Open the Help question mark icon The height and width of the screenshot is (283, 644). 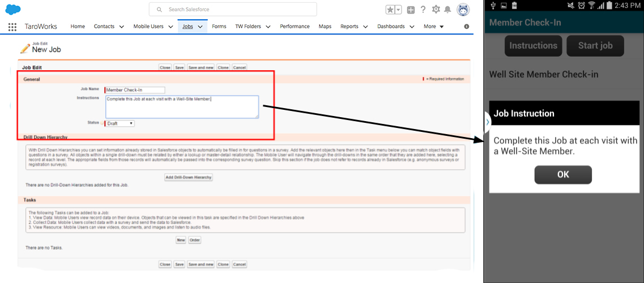pos(423,10)
